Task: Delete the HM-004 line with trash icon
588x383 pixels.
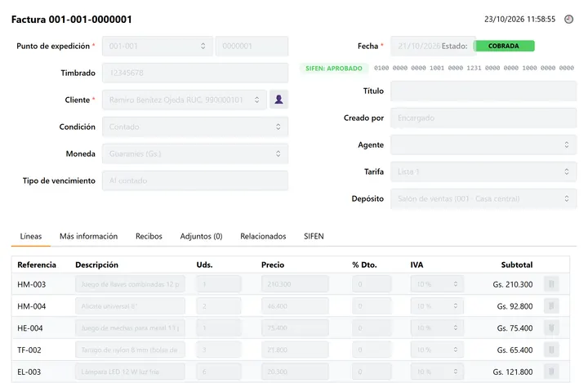Action: pyautogui.click(x=551, y=306)
